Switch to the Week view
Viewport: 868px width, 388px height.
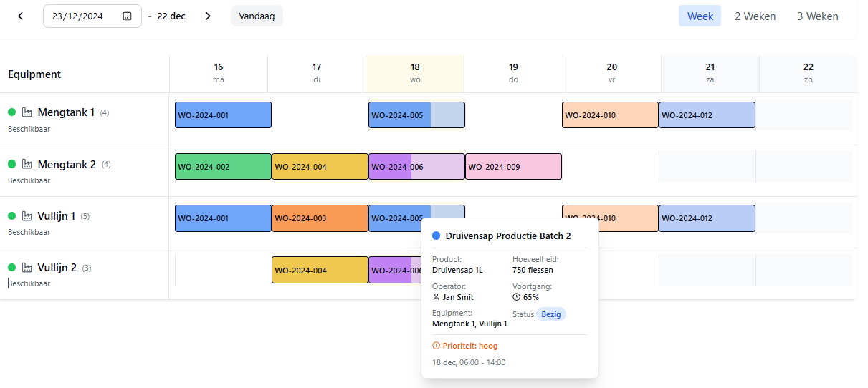700,16
